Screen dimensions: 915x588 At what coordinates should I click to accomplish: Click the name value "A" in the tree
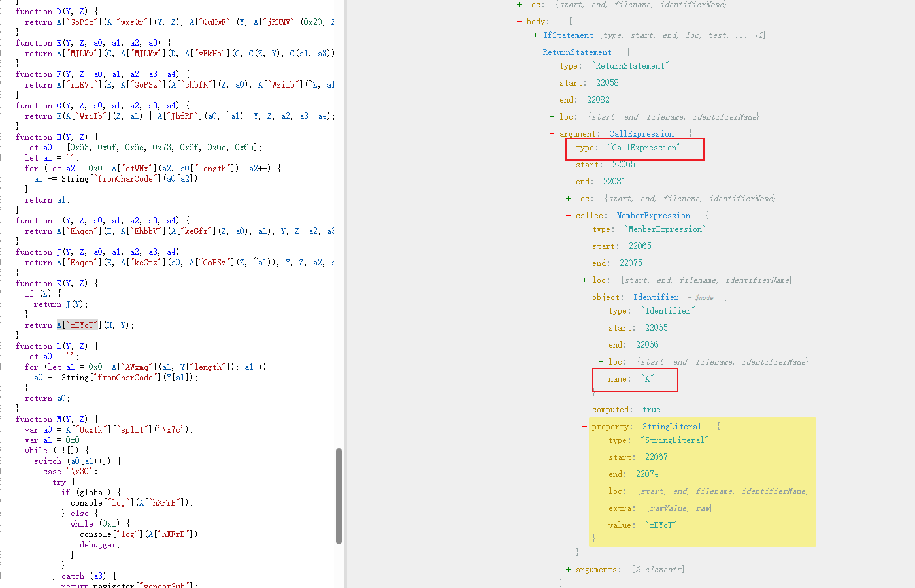[x=646, y=379]
